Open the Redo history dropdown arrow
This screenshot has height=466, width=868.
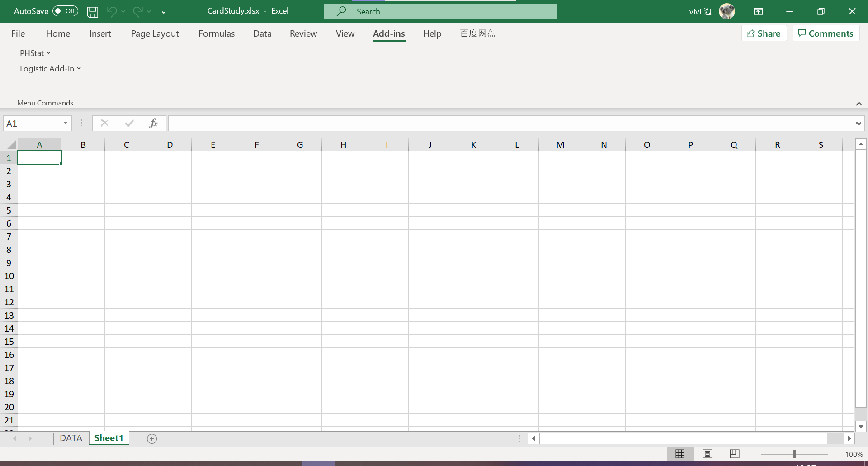149,12
